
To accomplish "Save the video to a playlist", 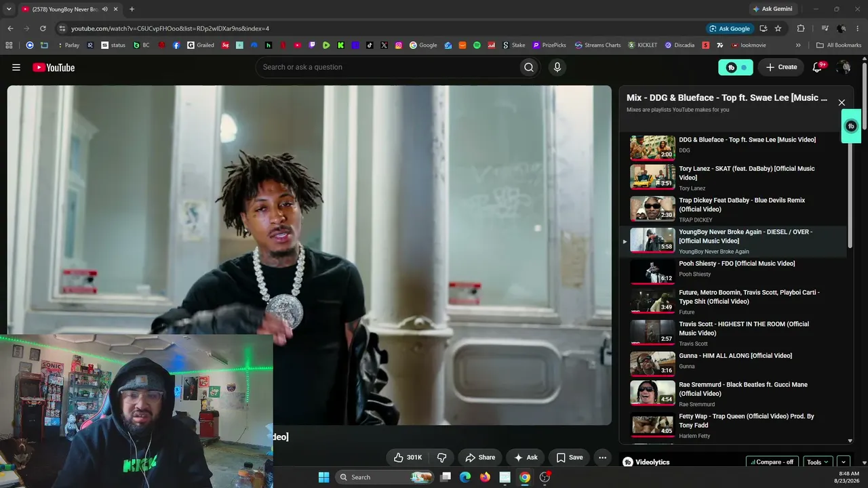I will 570,457.
